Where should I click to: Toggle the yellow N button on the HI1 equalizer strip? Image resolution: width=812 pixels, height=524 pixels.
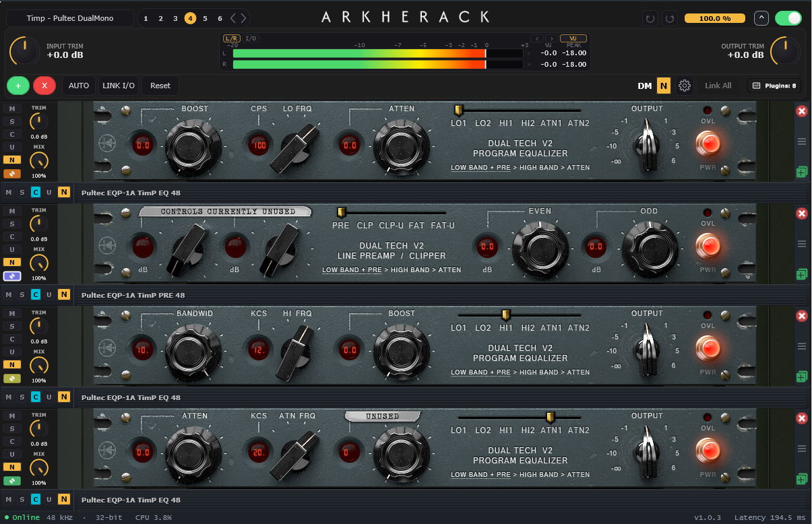point(11,364)
